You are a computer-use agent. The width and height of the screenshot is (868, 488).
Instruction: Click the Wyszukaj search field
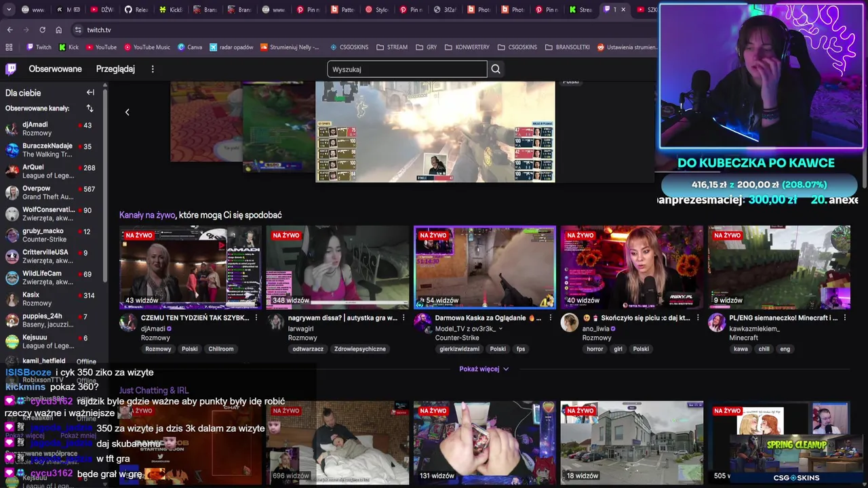407,69
